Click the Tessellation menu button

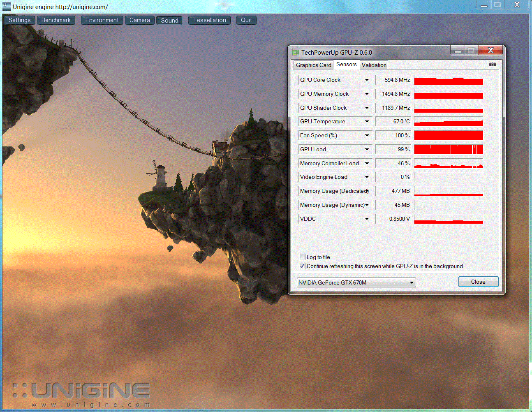[x=210, y=20]
